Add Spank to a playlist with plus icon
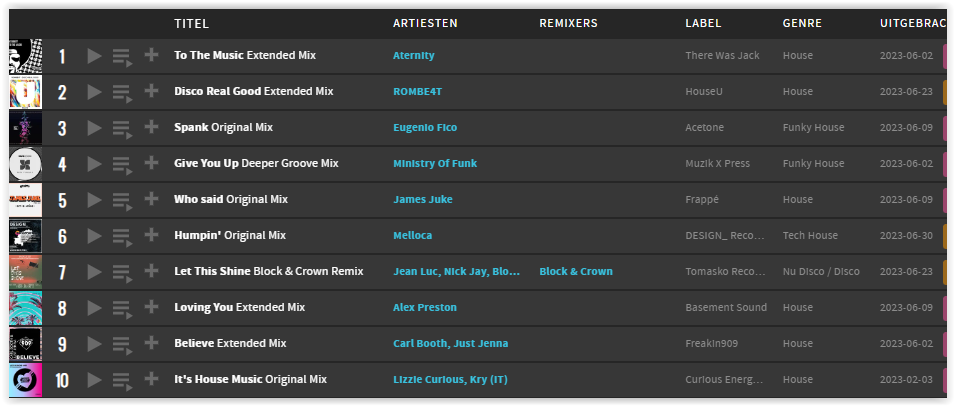 (151, 127)
